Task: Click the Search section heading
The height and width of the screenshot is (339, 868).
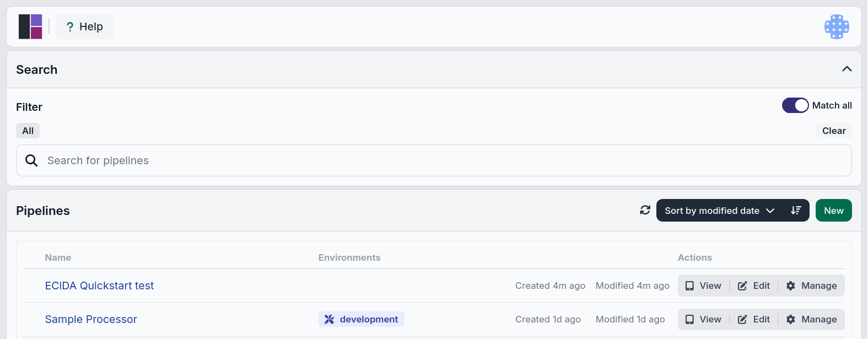Action: 37,69
